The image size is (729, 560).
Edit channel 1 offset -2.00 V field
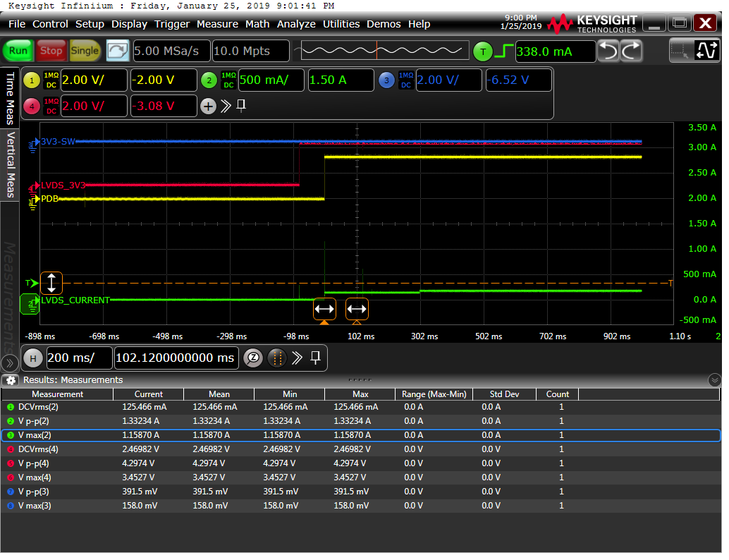(x=164, y=80)
